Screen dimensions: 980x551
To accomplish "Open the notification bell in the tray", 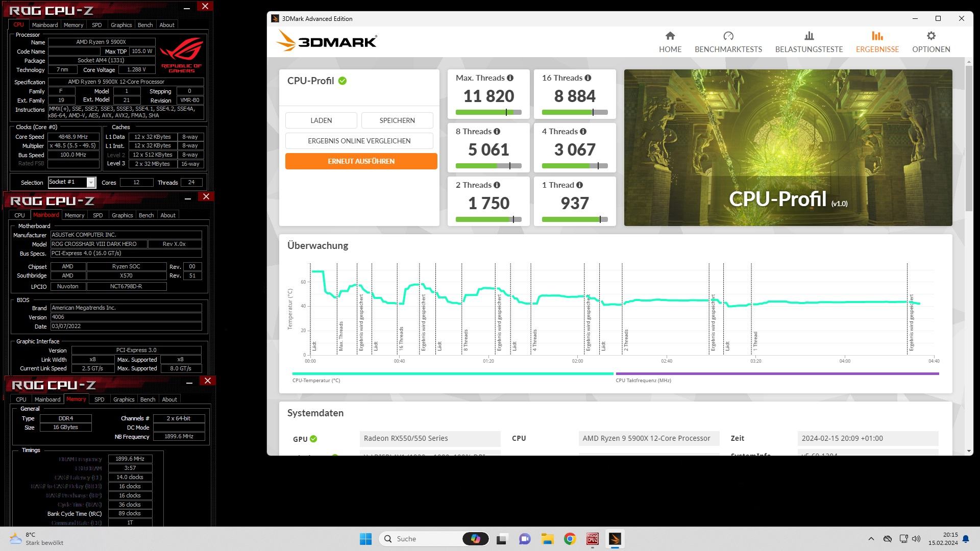I will (966, 539).
